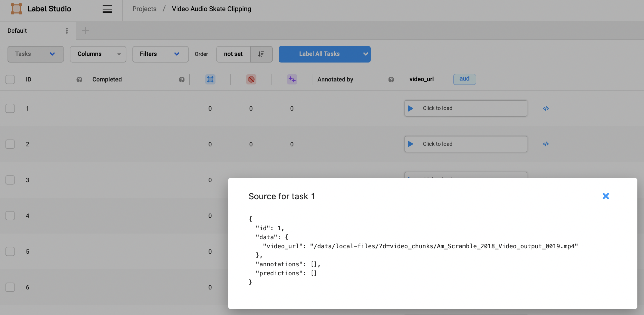
Task: Click the Annotated by column header
Action: pos(335,80)
